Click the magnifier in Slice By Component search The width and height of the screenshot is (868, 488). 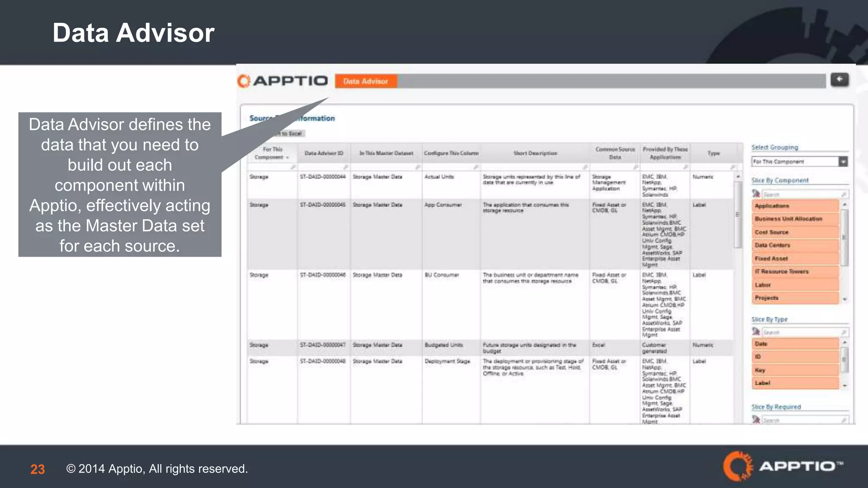844,194
